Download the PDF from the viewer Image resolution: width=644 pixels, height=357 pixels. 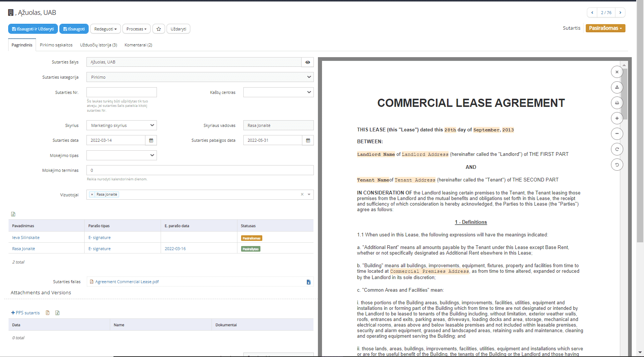pyautogui.click(x=617, y=88)
